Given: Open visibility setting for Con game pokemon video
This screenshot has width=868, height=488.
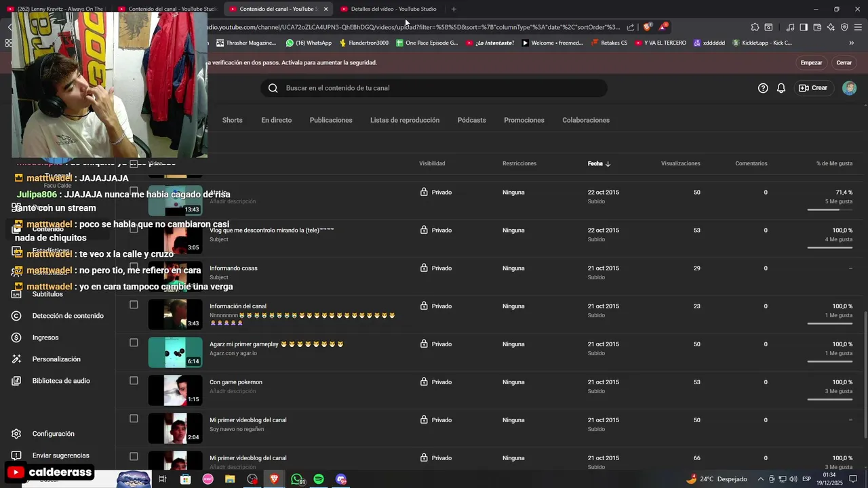Looking at the screenshot, I should coord(435,382).
